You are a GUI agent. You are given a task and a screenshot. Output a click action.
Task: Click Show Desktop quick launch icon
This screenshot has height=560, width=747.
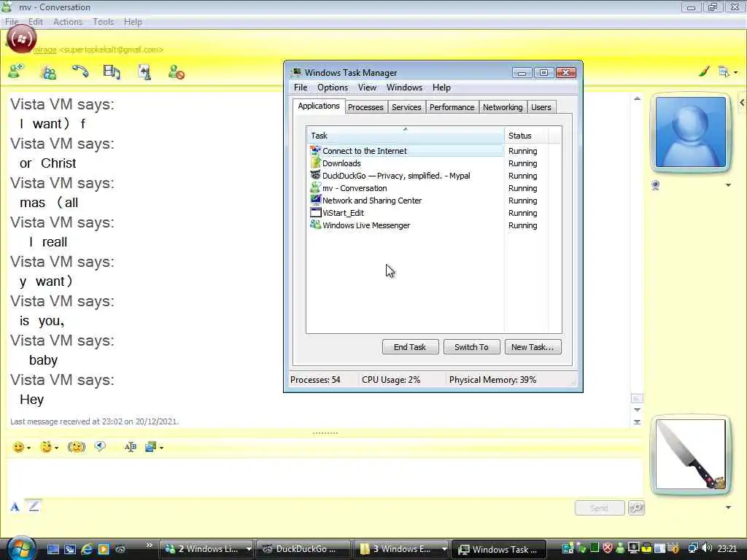[53, 549]
